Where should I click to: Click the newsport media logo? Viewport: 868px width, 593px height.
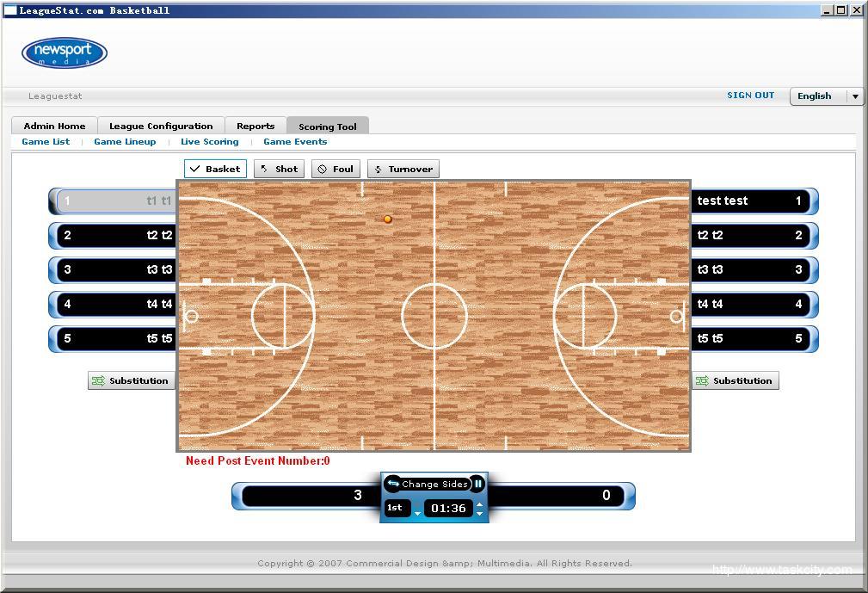point(65,53)
